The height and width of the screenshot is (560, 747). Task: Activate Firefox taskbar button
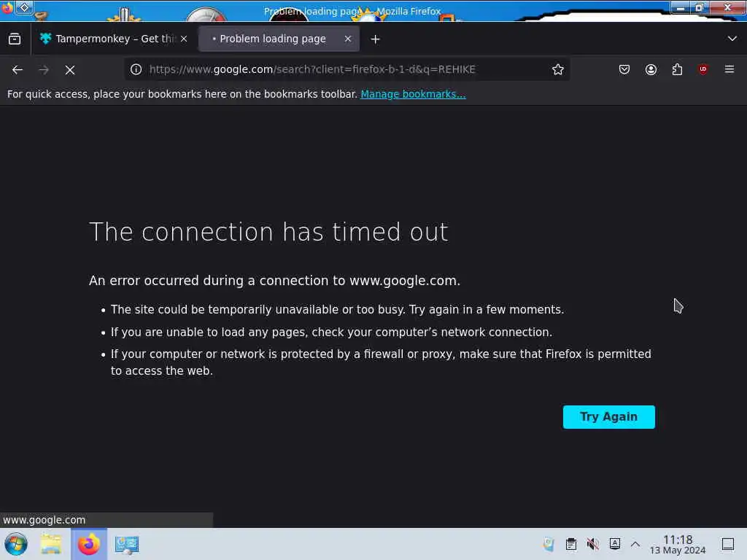pos(89,544)
